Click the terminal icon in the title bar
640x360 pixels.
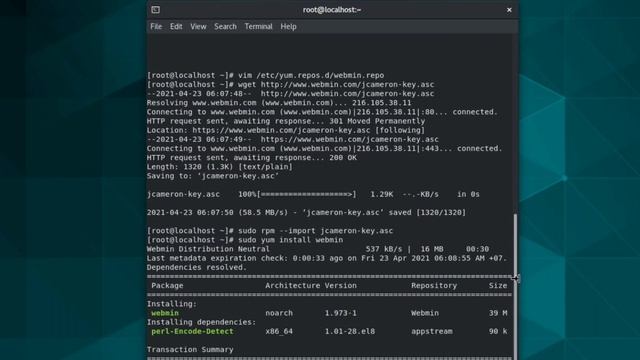pos(156,10)
